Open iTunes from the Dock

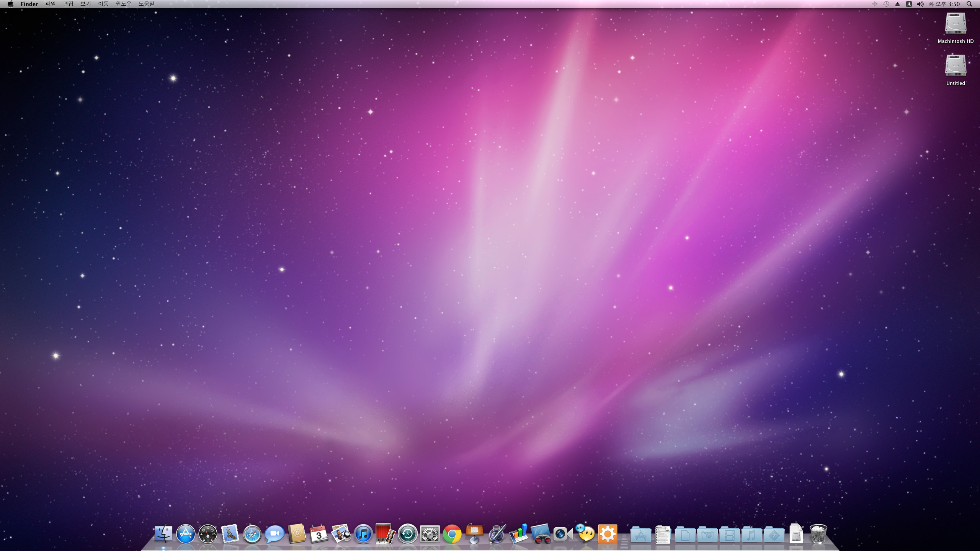pos(363,533)
